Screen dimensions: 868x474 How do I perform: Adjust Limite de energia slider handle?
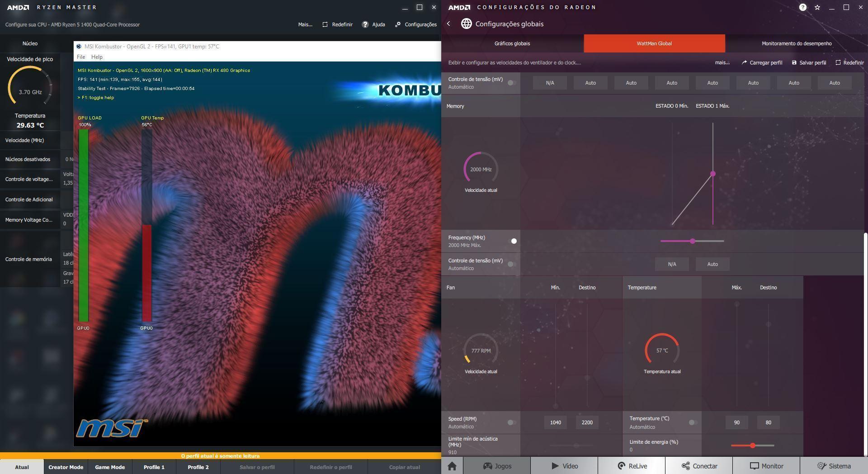coord(752,446)
